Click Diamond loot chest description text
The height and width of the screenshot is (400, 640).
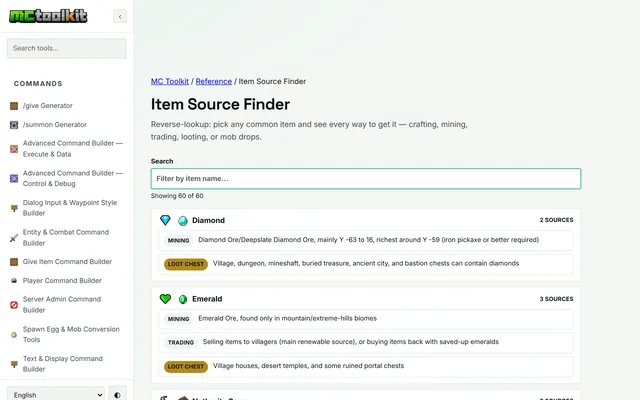pyautogui.click(x=366, y=264)
